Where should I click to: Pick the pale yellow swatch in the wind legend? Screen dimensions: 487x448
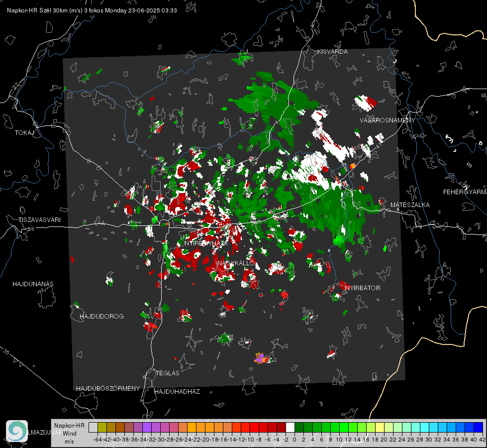point(380,427)
